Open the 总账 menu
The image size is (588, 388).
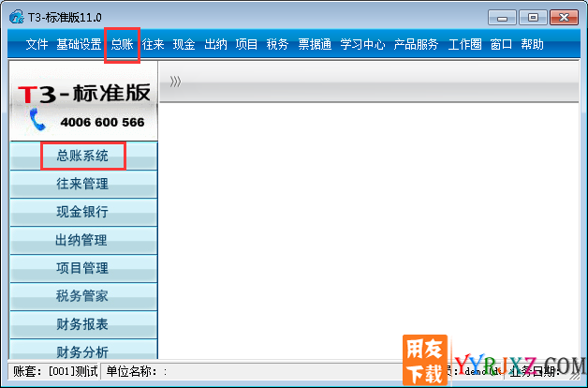pos(123,45)
